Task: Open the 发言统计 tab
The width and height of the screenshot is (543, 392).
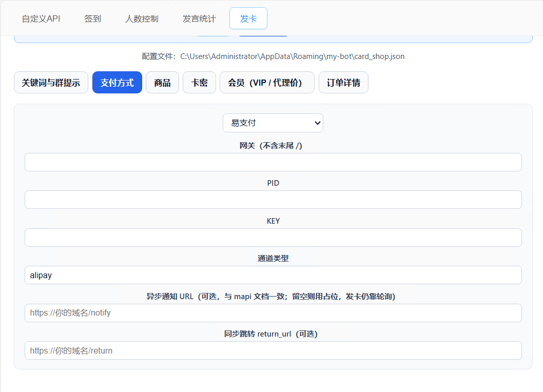Action: (x=199, y=18)
